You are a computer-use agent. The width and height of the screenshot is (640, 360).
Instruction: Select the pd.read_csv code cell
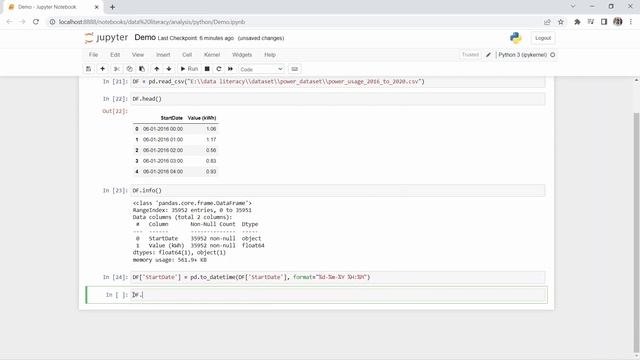[x=338, y=82]
